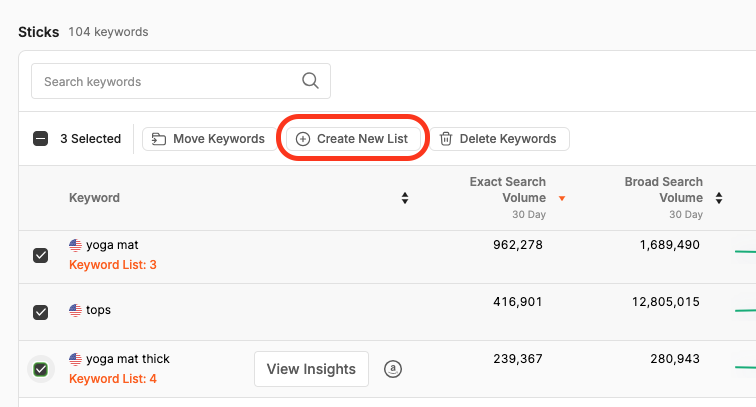756x407 pixels.
Task: Click the Amazon icon beside View Insights
Action: point(393,369)
